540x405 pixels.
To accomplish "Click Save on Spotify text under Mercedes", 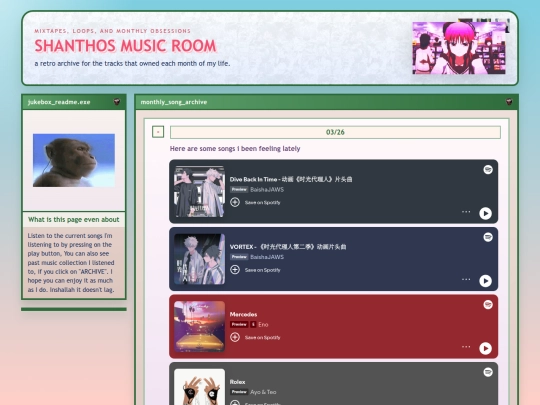I will point(262,338).
